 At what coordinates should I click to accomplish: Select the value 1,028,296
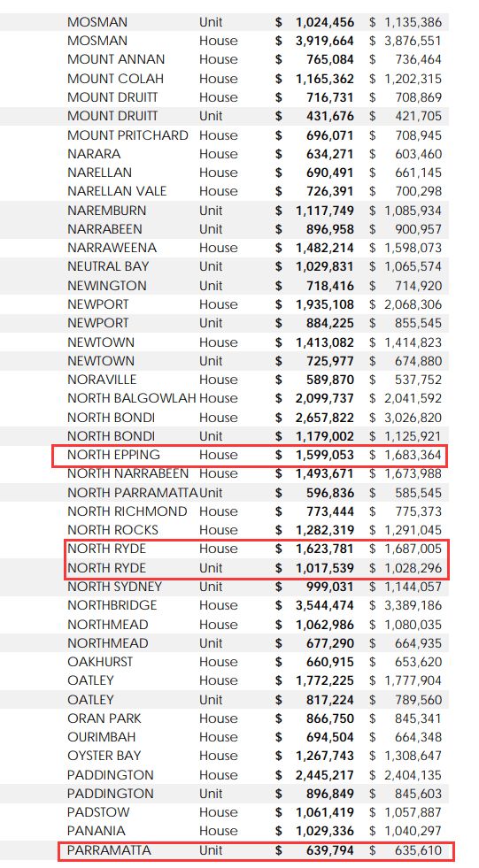click(413, 569)
